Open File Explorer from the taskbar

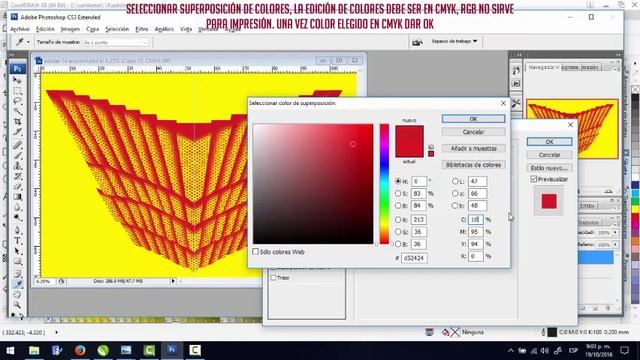[x=34, y=350]
